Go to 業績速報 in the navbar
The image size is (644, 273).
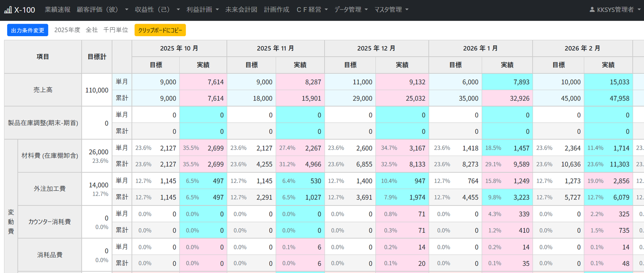click(x=58, y=10)
